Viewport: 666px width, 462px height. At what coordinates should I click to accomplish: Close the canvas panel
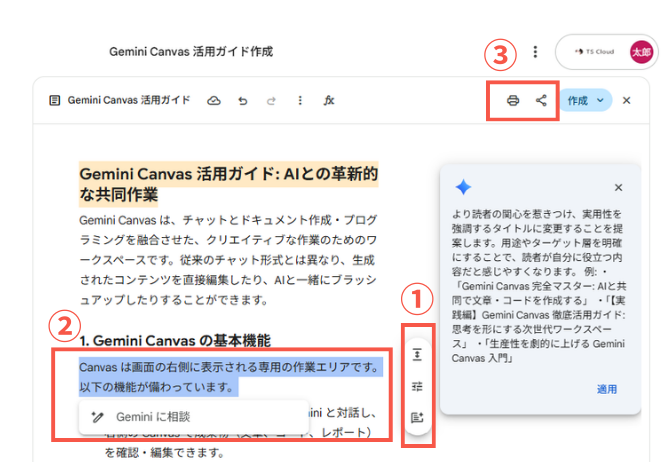coord(626,101)
